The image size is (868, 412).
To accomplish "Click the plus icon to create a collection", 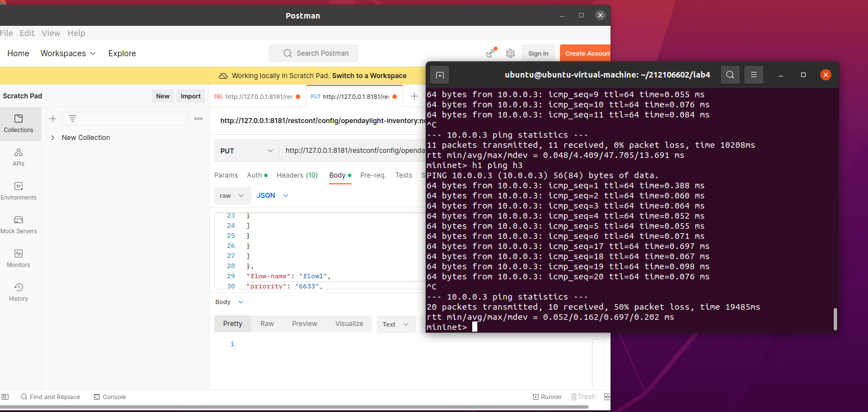I will tap(53, 119).
